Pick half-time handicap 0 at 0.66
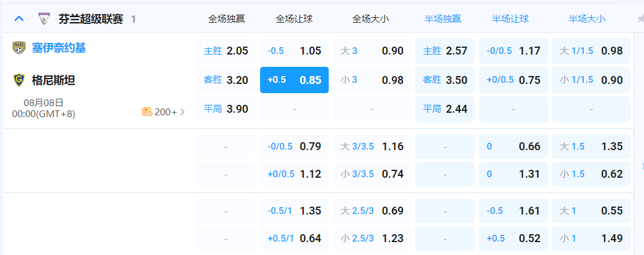 coord(513,146)
